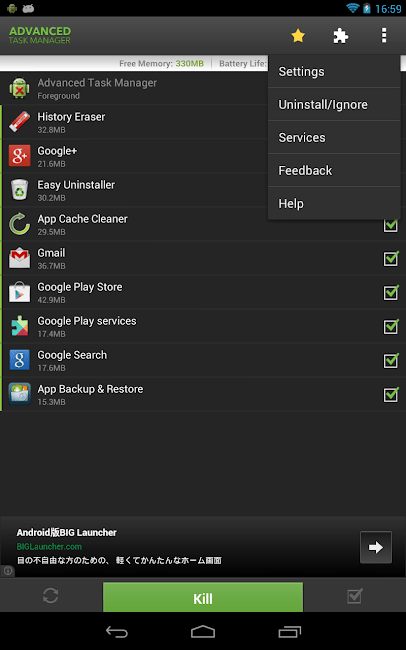This screenshot has height=650, width=406.
Task: Tap the Android back navigation button
Action: point(117,631)
